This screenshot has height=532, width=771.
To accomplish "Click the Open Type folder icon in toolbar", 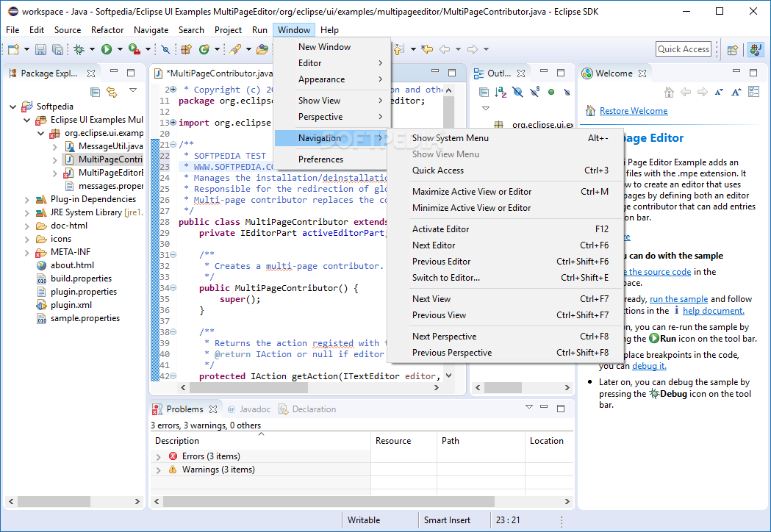I will [x=262, y=49].
